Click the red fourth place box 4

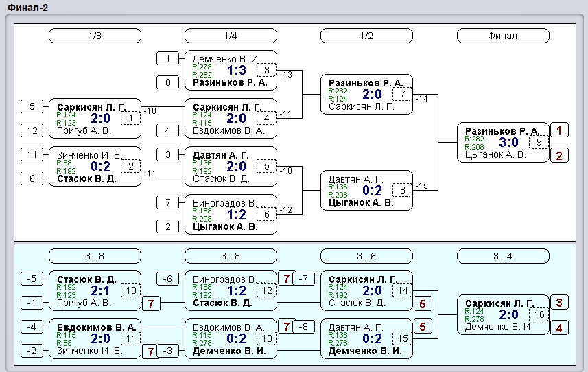pyautogui.click(x=559, y=327)
